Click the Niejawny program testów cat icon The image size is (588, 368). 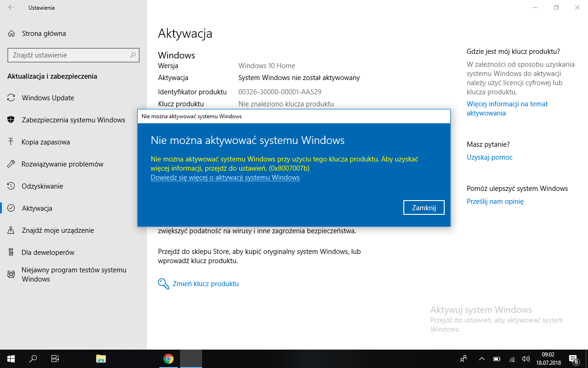[x=11, y=274]
